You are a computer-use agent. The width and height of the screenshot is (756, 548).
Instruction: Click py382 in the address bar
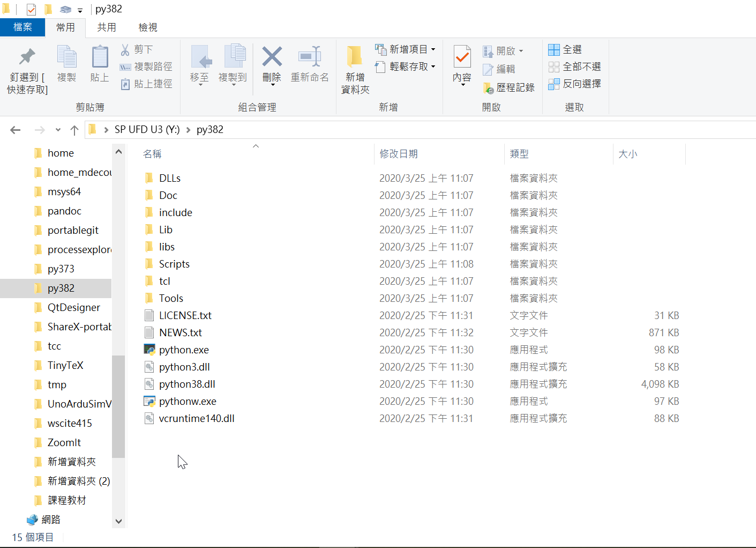[210, 130]
